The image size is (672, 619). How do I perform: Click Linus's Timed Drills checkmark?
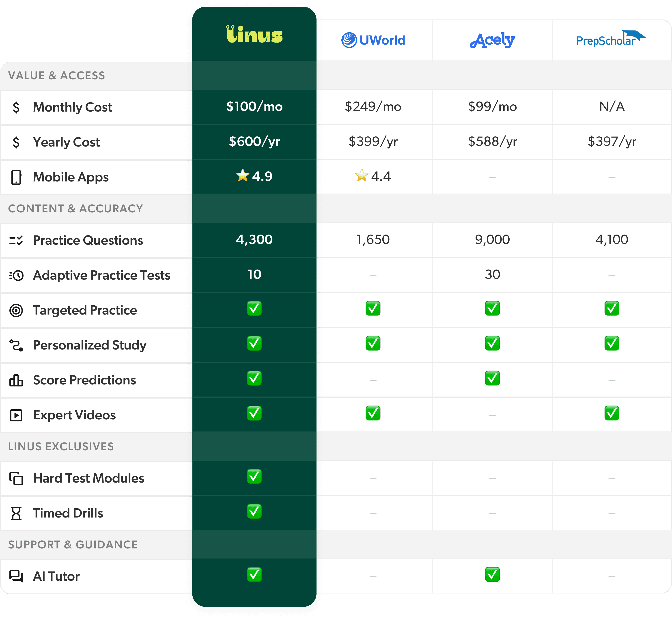click(x=254, y=511)
